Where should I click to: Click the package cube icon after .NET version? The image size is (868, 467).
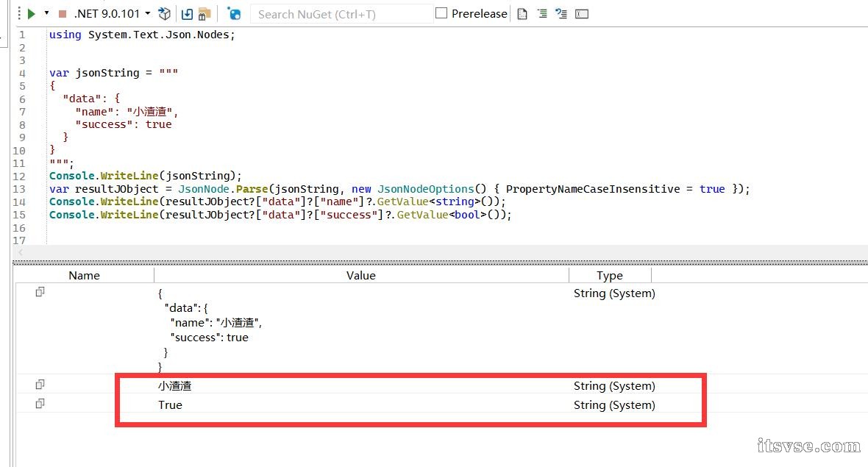click(x=164, y=13)
